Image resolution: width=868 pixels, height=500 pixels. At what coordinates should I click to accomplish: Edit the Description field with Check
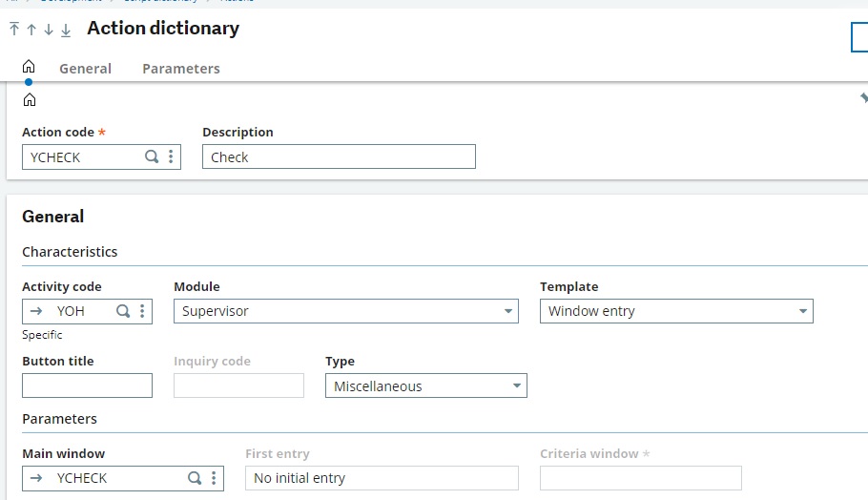[x=339, y=156]
